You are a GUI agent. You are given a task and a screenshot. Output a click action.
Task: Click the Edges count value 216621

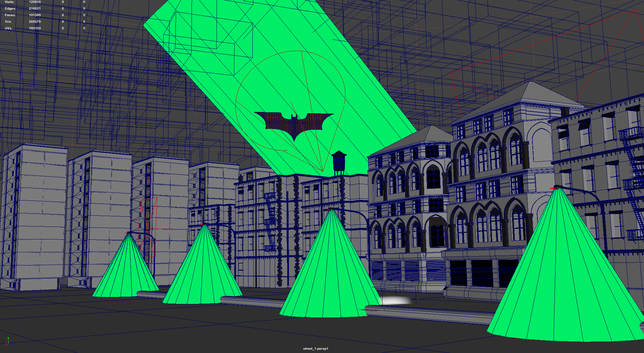coord(35,9)
